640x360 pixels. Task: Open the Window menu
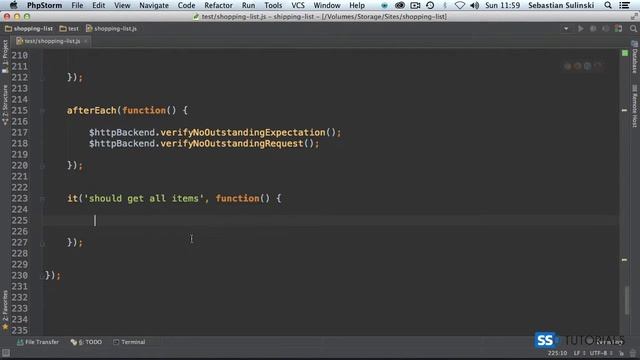(327, 5)
